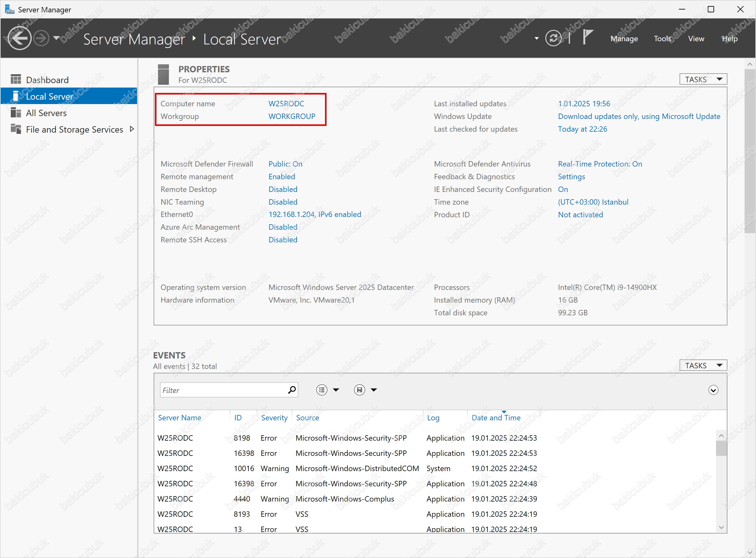Screen dimensions: 756x558
Task: Select event 4440 Complus warning row
Action: (x=434, y=499)
